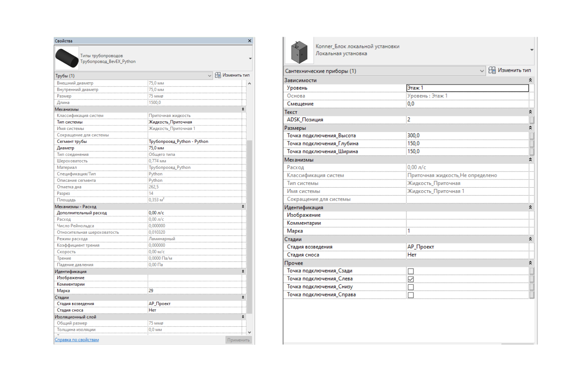Click the pipe type preview thumbnail
588x381 pixels.
66,58
